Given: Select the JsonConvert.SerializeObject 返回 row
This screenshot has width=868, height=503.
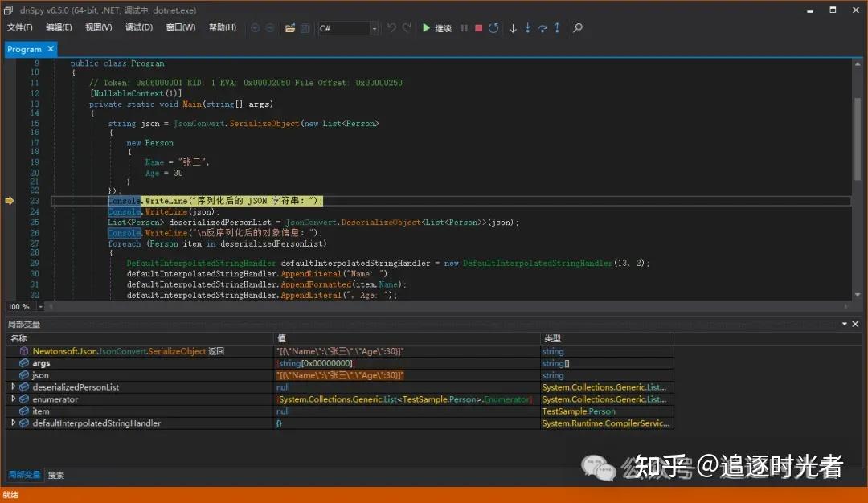Looking at the screenshot, I should coord(340,351).
